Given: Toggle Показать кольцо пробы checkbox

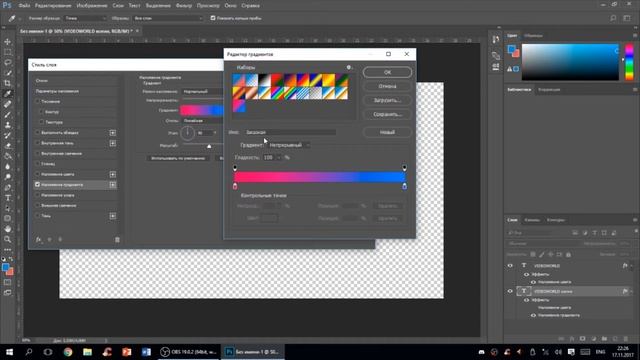Looking at the screenshot, I should click(x=213, y=18).
